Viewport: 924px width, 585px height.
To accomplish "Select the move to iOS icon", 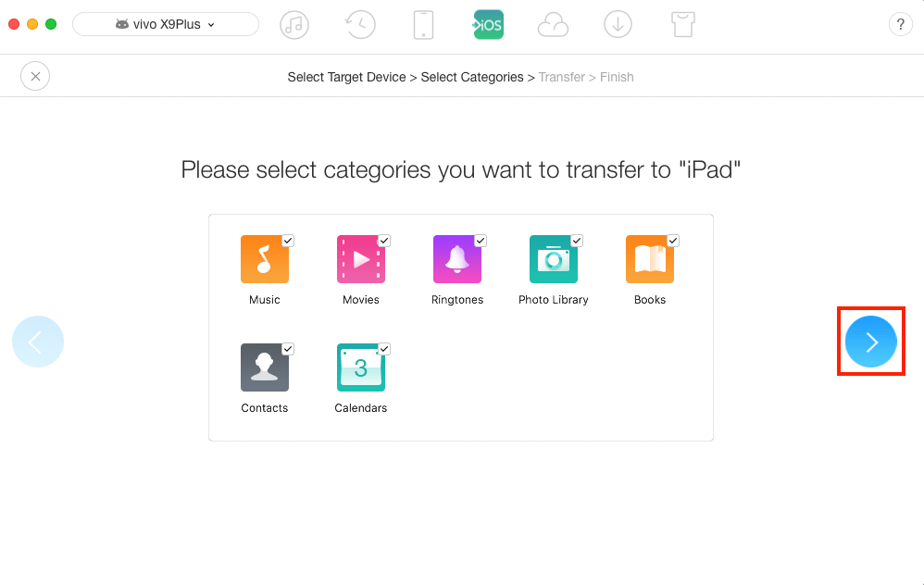I will pyautogui.click(x=489, y=25).
